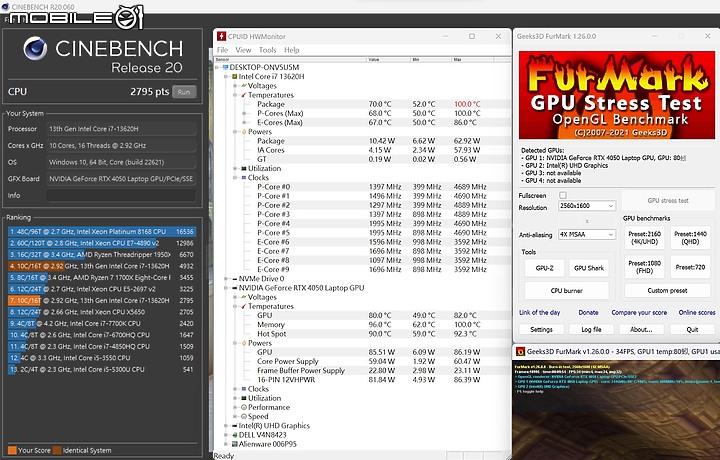
Task: Click the CPU Powers flame icon
Action: point(243,132)
